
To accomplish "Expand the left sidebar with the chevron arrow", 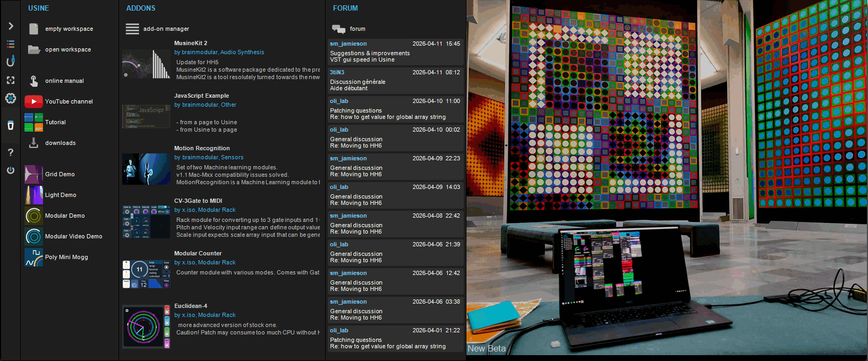I will click(x=11, y=26).
